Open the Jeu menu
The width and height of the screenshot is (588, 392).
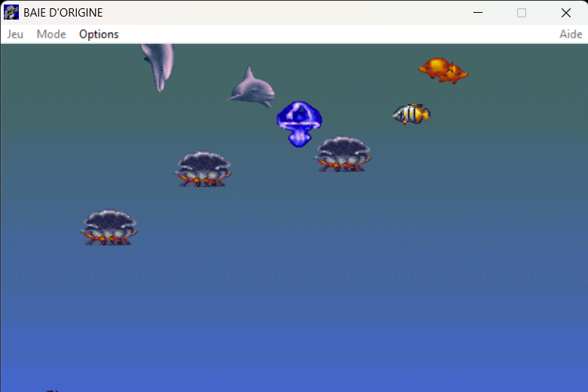pyautogui.click(x=15, y=34)
